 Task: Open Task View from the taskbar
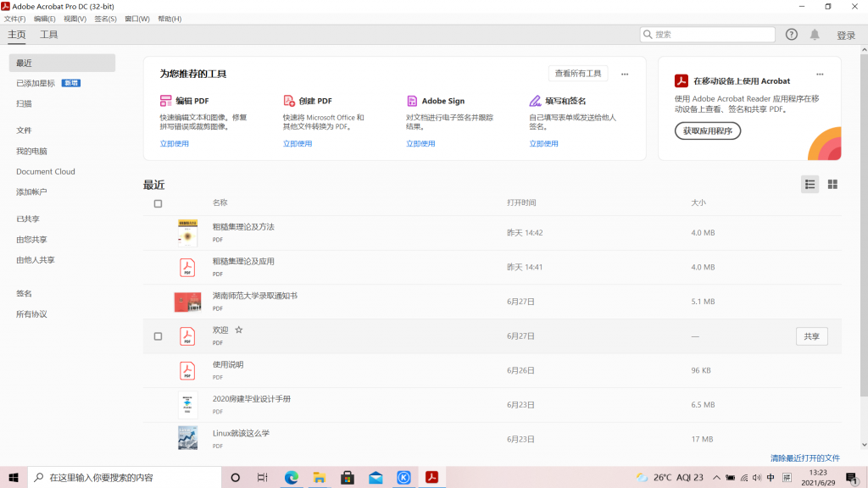tap(263, 478)
